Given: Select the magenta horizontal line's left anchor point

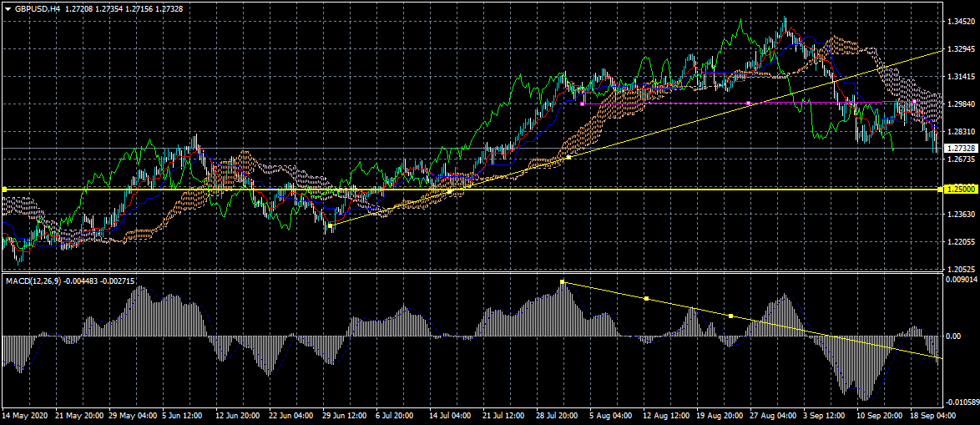Looking at the screenshot, I should (x=582, y=104).
